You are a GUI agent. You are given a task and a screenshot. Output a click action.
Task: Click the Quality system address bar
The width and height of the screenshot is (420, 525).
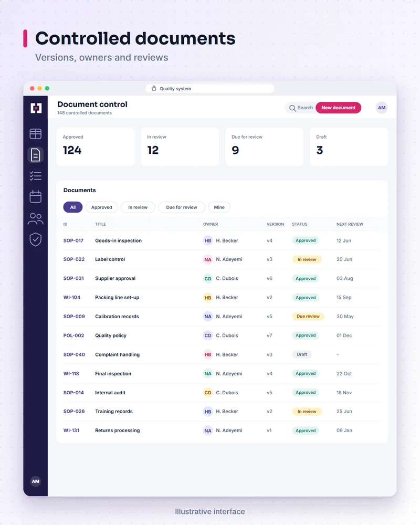pos(209,88)
